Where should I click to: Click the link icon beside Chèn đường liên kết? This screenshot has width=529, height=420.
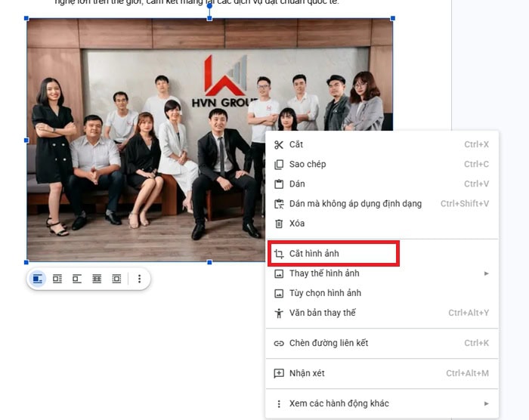pyautogui.click(x=279, y=343)
